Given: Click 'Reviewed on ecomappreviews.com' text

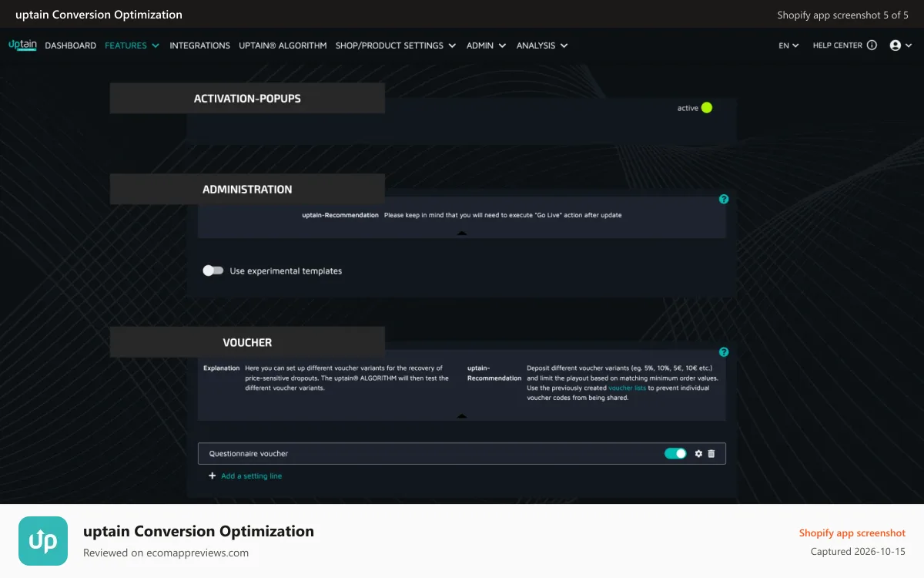Looking at the screenshot, I should pos(166,553).
